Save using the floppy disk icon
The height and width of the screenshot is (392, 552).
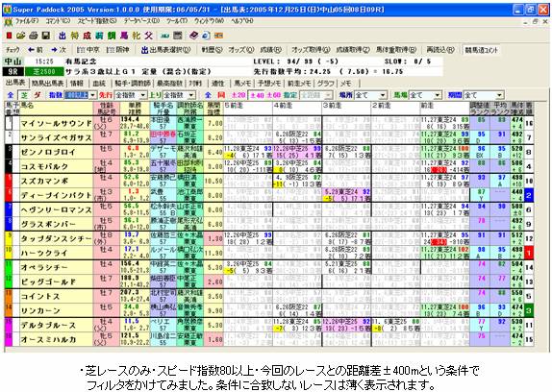pyautogui.click(x=45, y=36)
